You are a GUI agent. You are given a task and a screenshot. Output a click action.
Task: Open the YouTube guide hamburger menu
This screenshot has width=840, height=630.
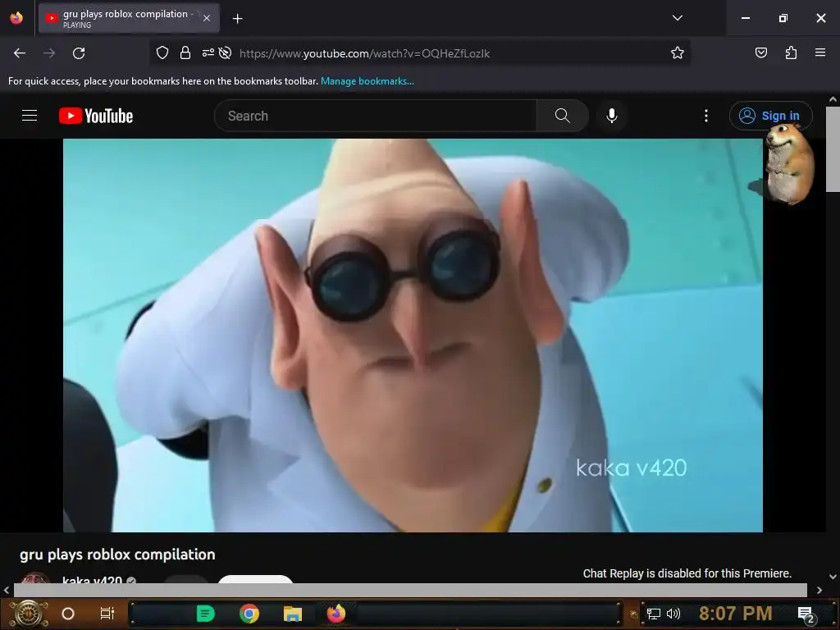click(30, 115)
